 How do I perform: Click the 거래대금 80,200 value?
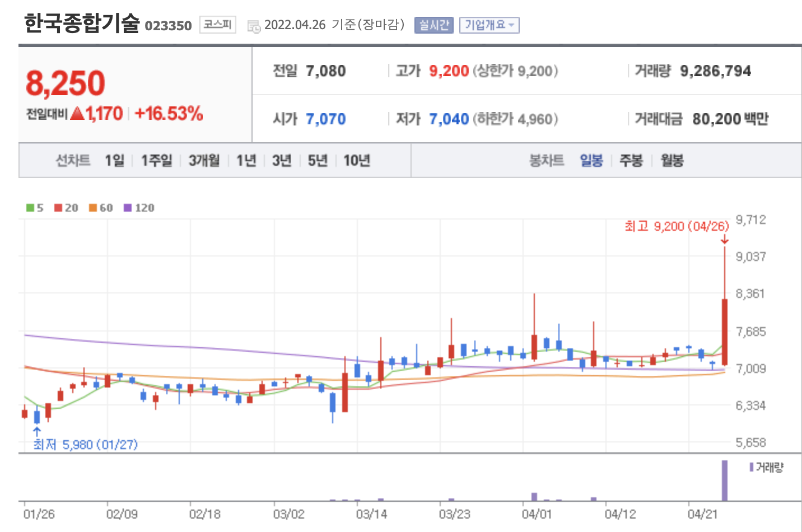click(717, 119)
